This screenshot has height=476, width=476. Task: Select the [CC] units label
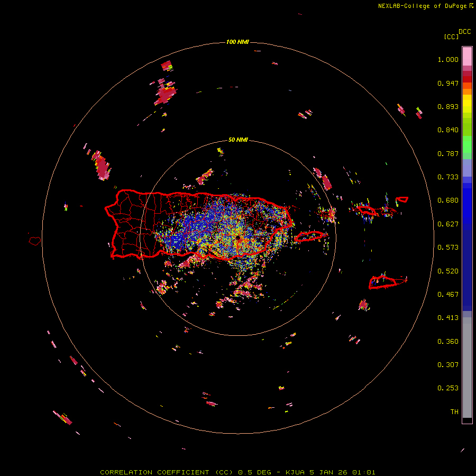pyautogui.click(x=452, y=36)
